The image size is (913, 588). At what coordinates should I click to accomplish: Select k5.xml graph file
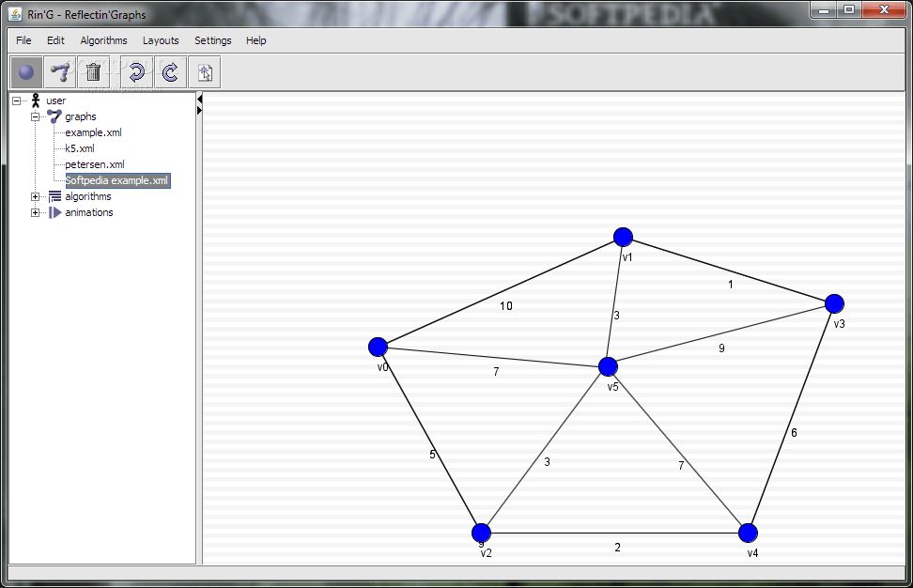coord(80,148)
